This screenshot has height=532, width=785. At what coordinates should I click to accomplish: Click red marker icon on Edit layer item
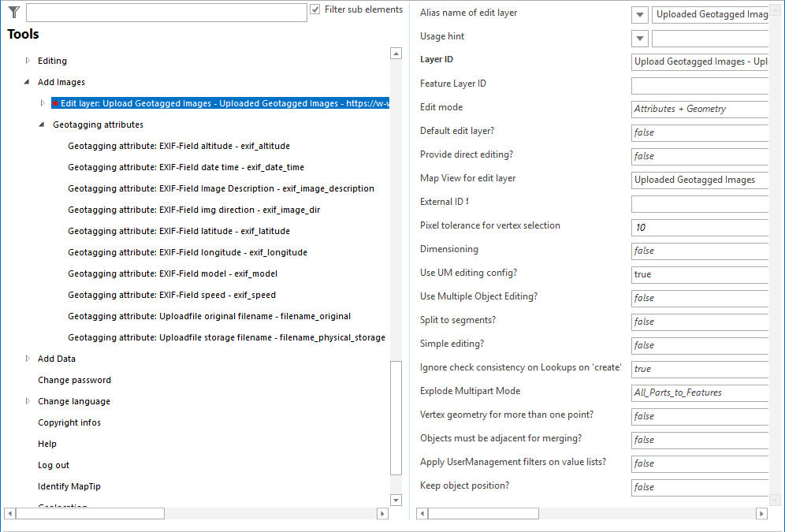coord(55,103)
